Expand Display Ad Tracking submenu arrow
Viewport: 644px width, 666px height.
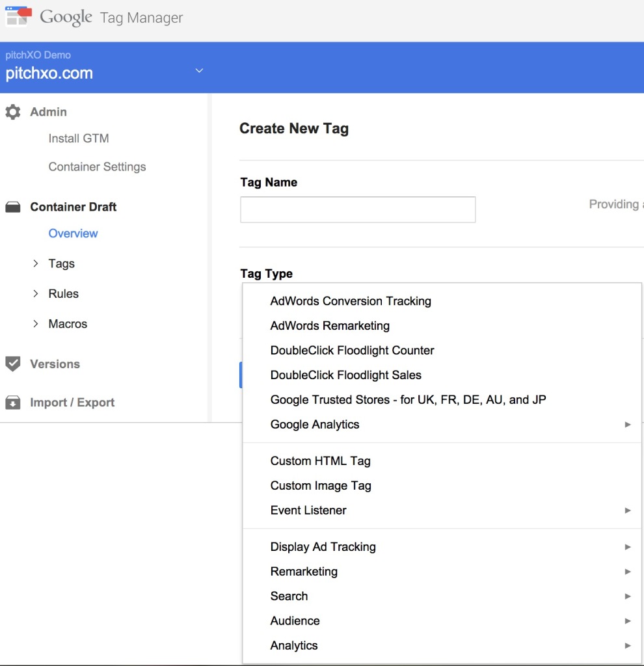(x=628, y=546)
